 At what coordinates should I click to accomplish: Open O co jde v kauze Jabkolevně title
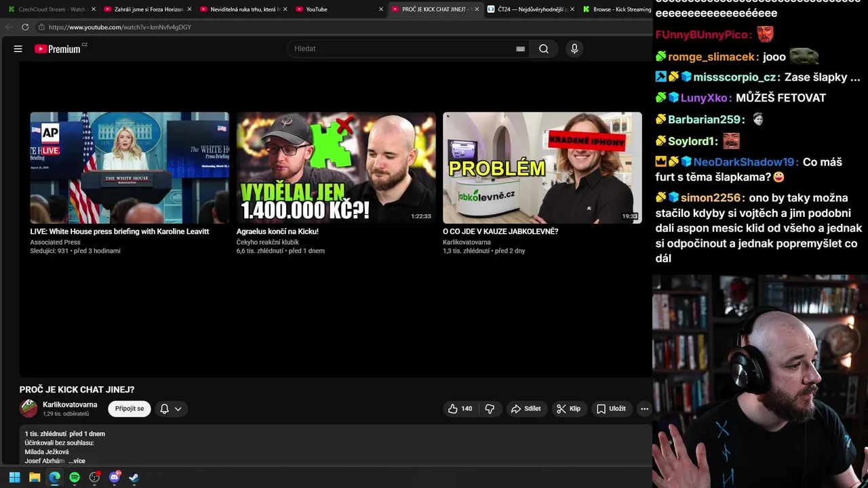[500, 232]
